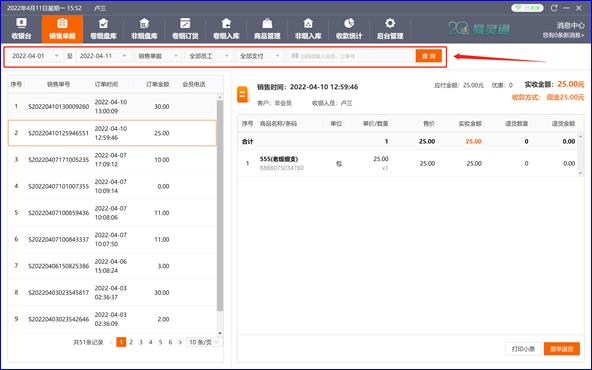
Task: Open the 销售单据 sales documents module
Action: [x=62, y=29]
